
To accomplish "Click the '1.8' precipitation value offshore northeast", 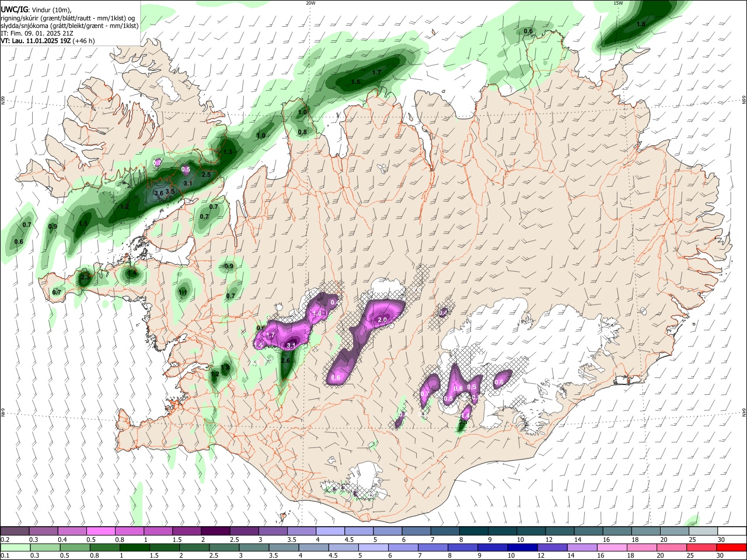I will pos(641,24).
